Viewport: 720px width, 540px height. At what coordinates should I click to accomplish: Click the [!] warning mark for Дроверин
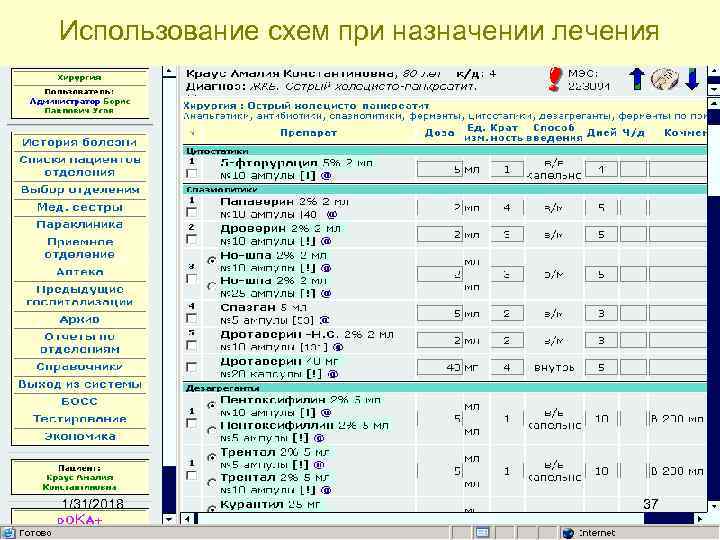point(309,241)
